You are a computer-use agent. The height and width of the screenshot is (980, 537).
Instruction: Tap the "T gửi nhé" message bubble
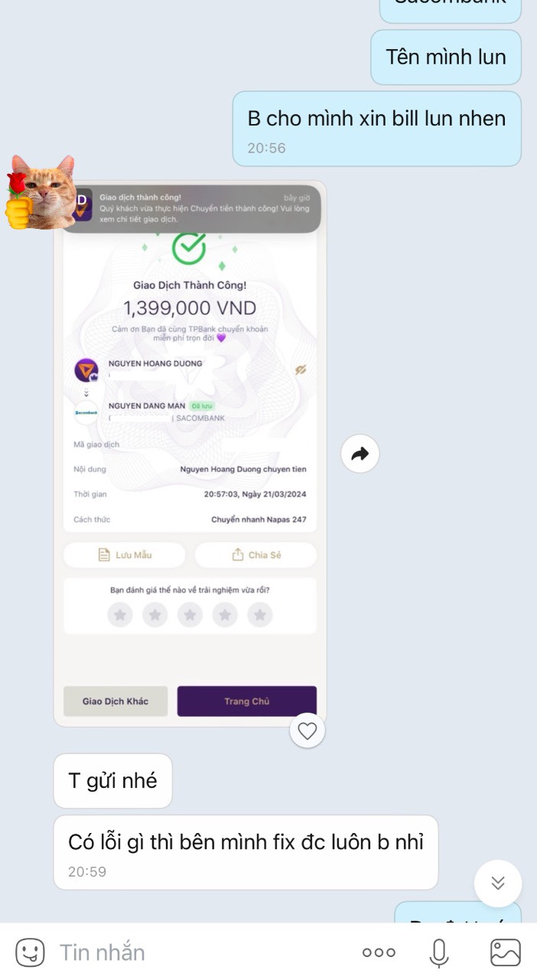tap(112, 781)
